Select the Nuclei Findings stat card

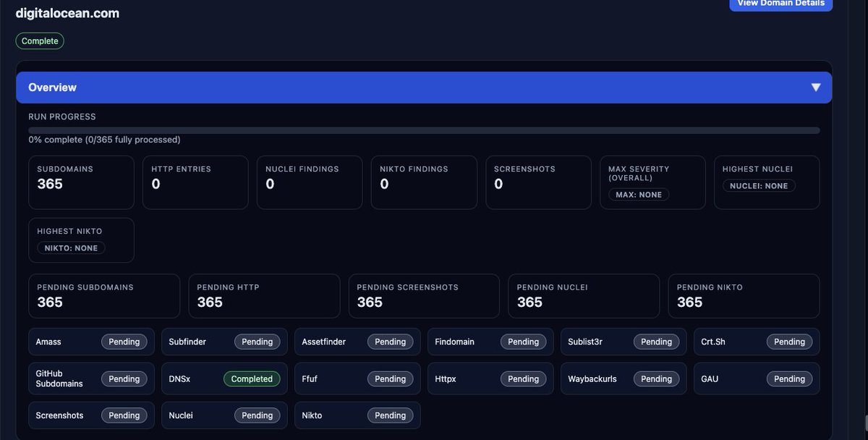tap(310, 182)
